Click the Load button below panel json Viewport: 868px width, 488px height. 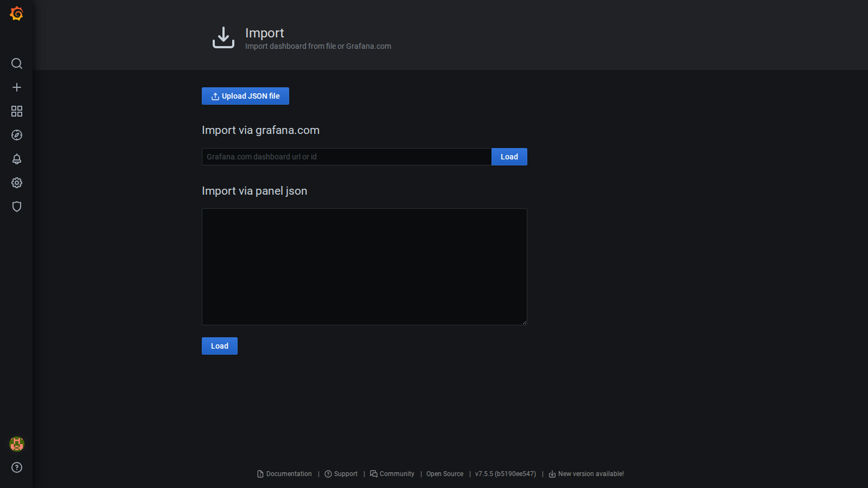[x=220, y=346]
